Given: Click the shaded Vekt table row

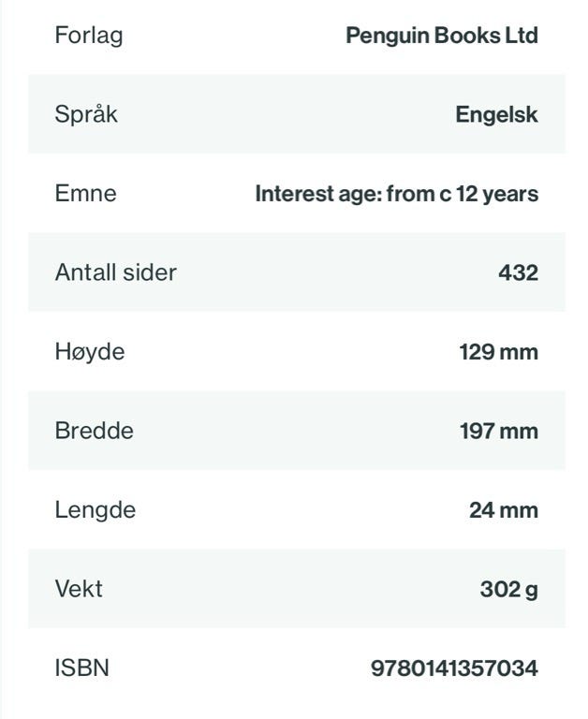Looking at the screenshot, I should coord(297,589).
